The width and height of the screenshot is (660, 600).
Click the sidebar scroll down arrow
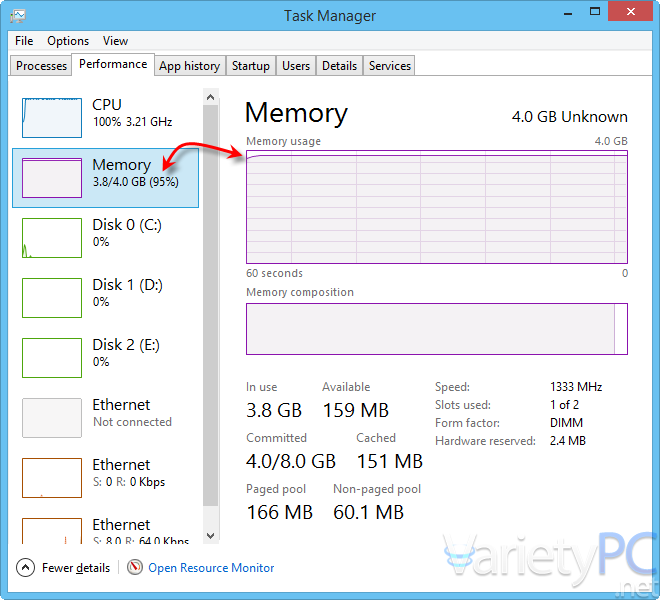pos(210,536)
